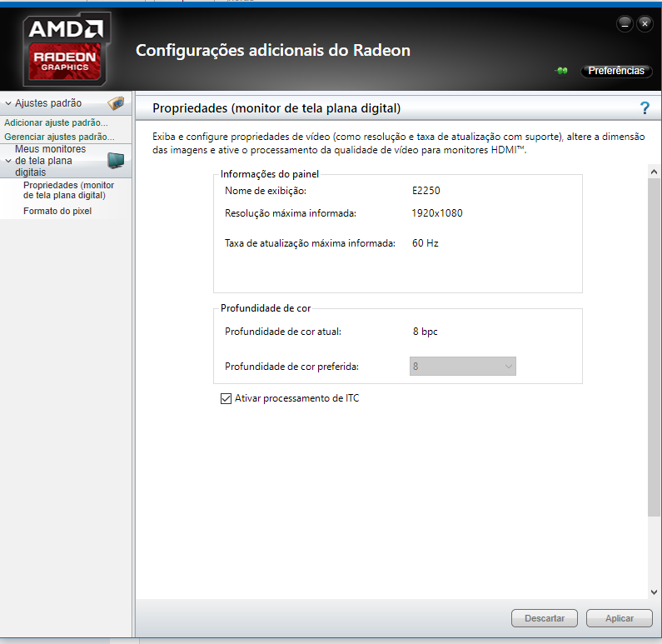The width and height of the screenshot is (662, 644).
Task: Click Resolução máxima informada label
Action: pyautogui.click(x=291, y=213)
